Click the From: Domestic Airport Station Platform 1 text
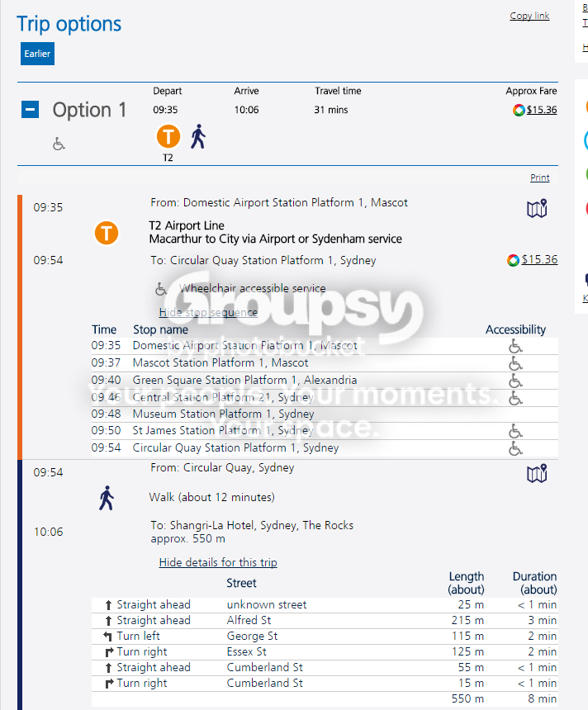This screenshot has width=588, height=710. coord(279,202)
